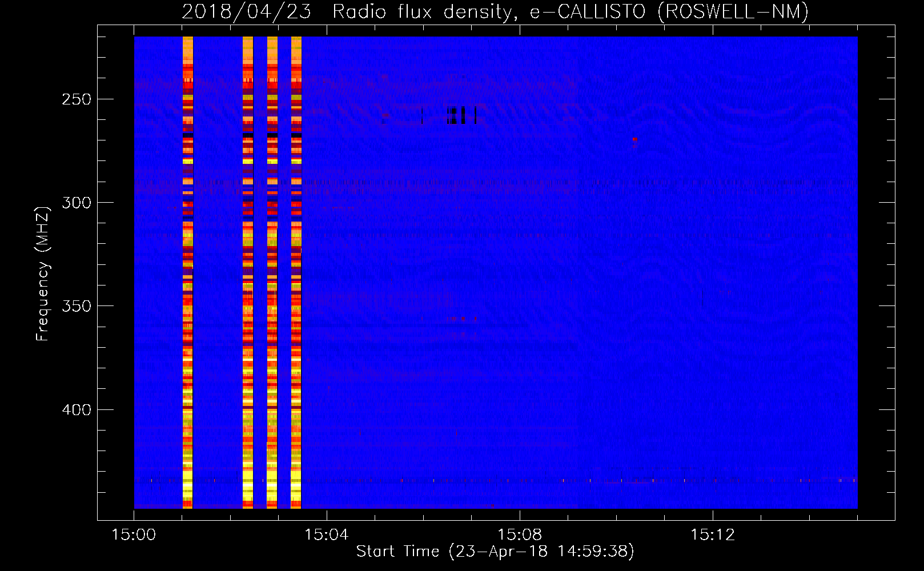The image size is (924, 571).
Task: Click the 350 frequency tick label
Action: (x=77, y=306)
